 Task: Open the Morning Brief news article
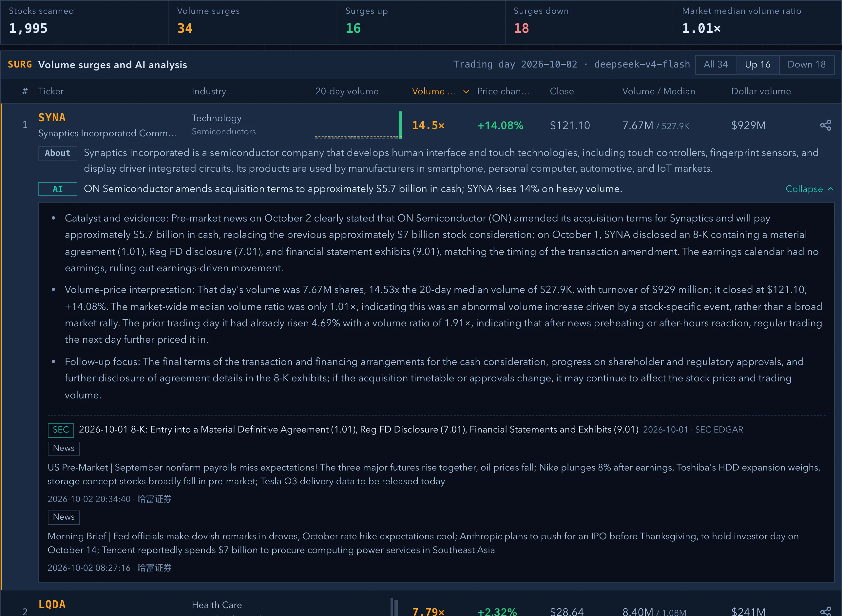[423, 543]
